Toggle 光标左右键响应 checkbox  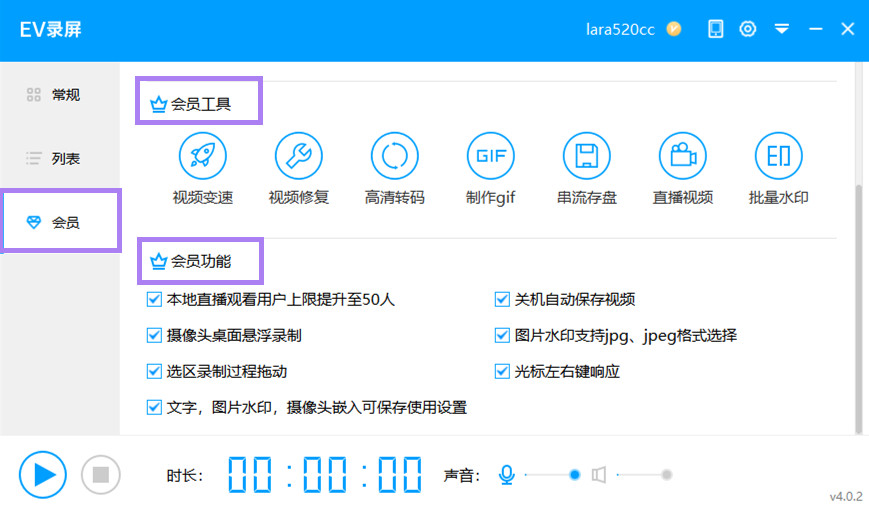tap(502, 371)
